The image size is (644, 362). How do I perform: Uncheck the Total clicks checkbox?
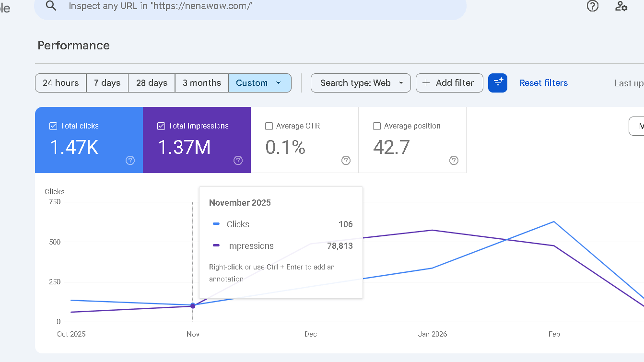pos(53,126)
